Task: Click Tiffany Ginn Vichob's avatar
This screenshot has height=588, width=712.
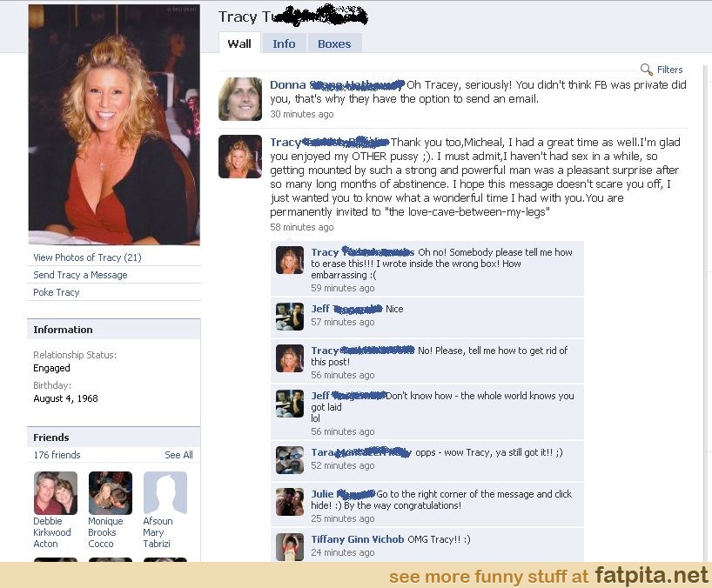Action: coord(290,547)
